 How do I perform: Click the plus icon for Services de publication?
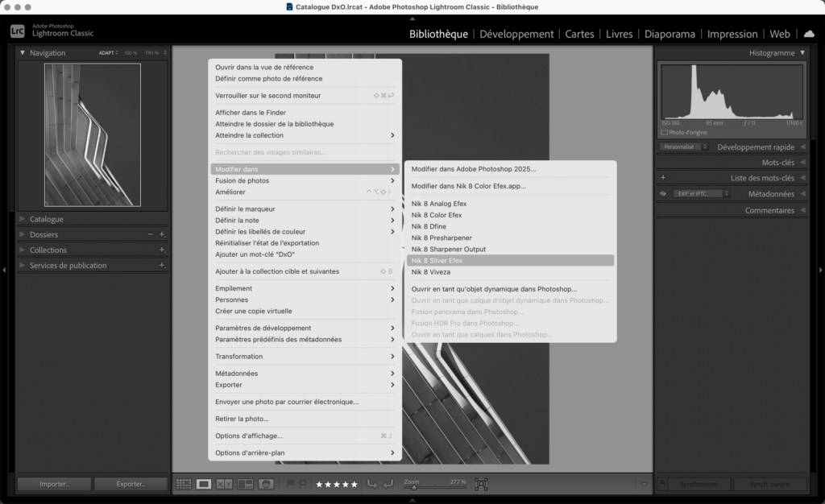(x=162, y=266)
